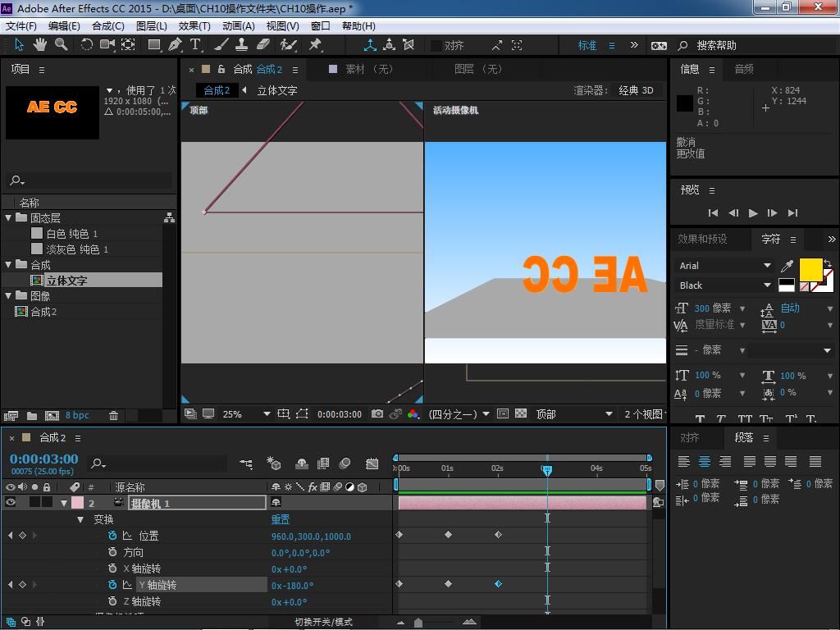Select the Selection arrow tool
This screenshot has width=840, height=630.
pos(20,45)
